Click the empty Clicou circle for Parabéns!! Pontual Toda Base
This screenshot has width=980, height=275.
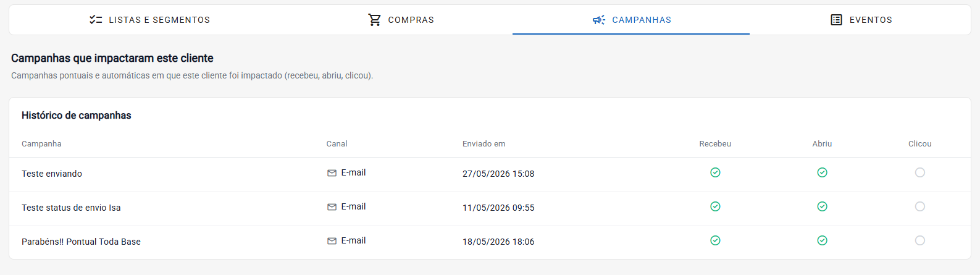tap(920, 240)
